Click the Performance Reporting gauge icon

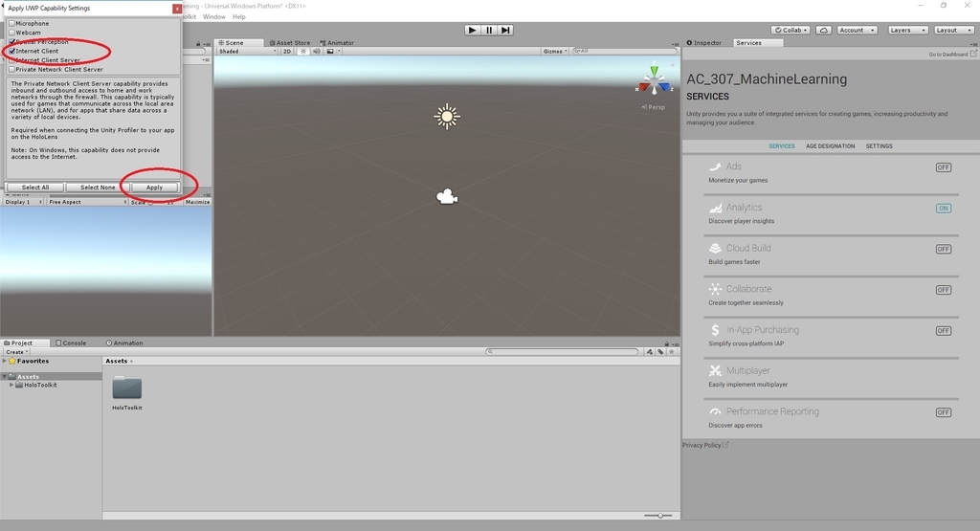pos(715,411)
